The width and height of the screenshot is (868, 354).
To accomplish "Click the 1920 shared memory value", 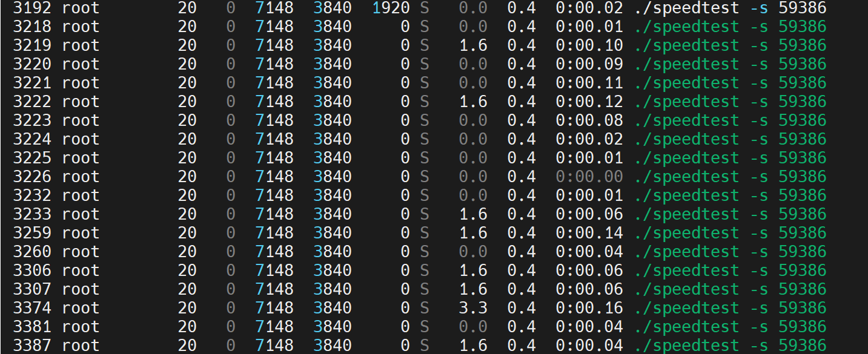I will coord(391,8).
